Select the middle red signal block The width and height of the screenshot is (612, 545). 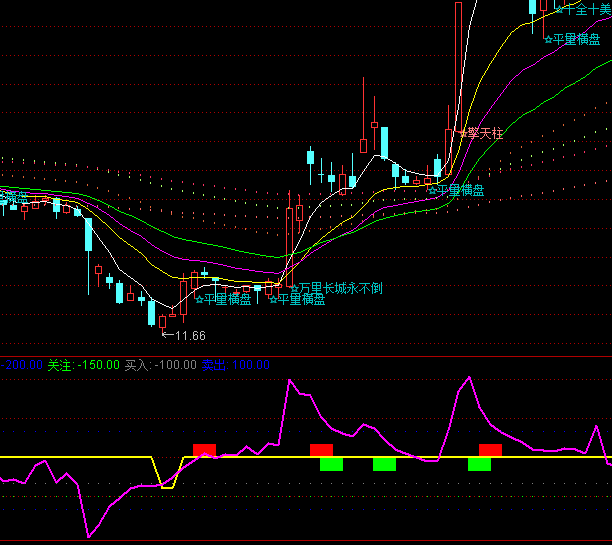coord(321,449)
